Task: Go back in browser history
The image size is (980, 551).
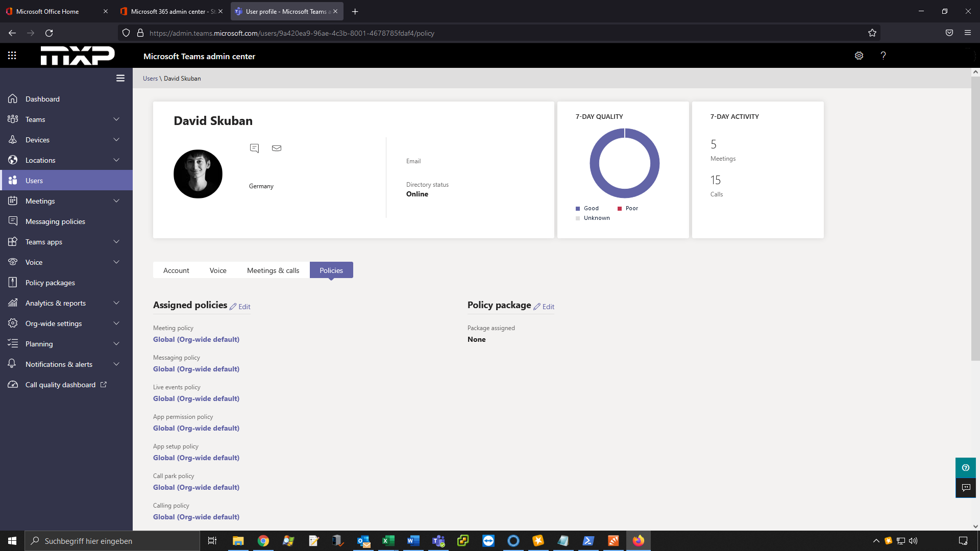Action: point(12,33)
